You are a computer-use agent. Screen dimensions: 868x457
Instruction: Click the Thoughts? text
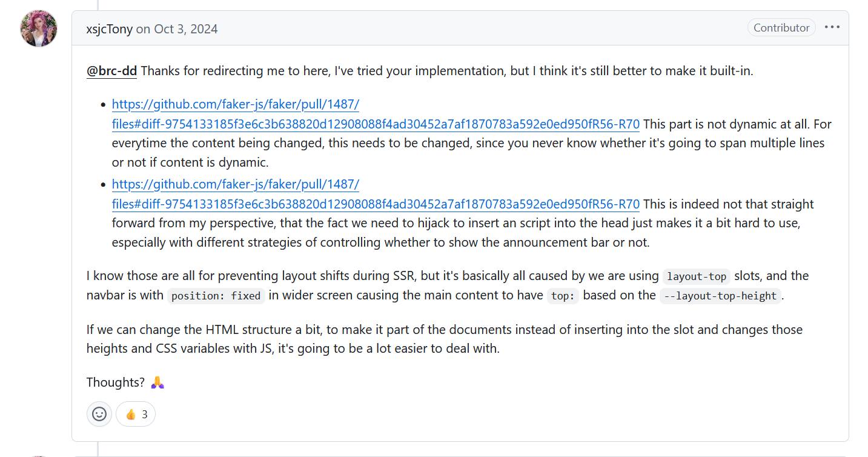[x=116, y=382]
